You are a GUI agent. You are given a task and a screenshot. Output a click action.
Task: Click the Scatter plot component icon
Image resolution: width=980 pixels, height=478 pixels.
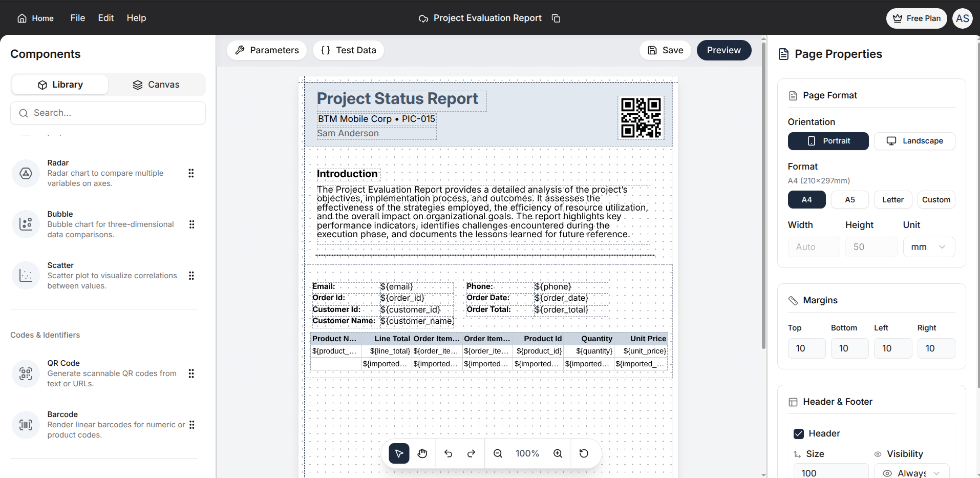pyautogui.click(x=26, y=276)
